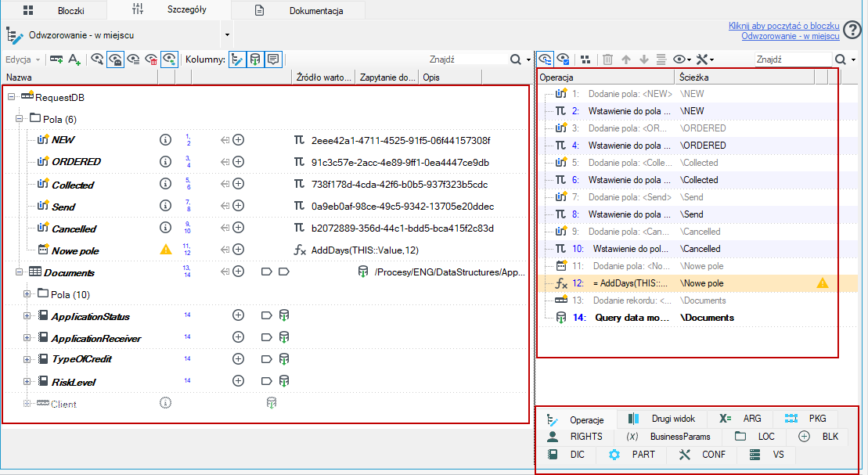The width and height of the screenshot is (868, 475).
Task: Click the eye with trash bin icon
Action: (151, 59)
